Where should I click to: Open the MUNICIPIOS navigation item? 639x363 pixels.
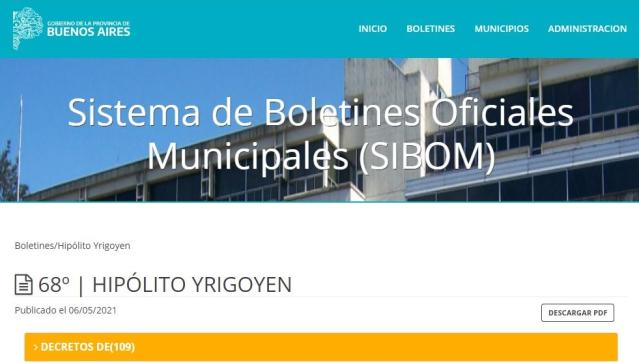coord(501,29)
